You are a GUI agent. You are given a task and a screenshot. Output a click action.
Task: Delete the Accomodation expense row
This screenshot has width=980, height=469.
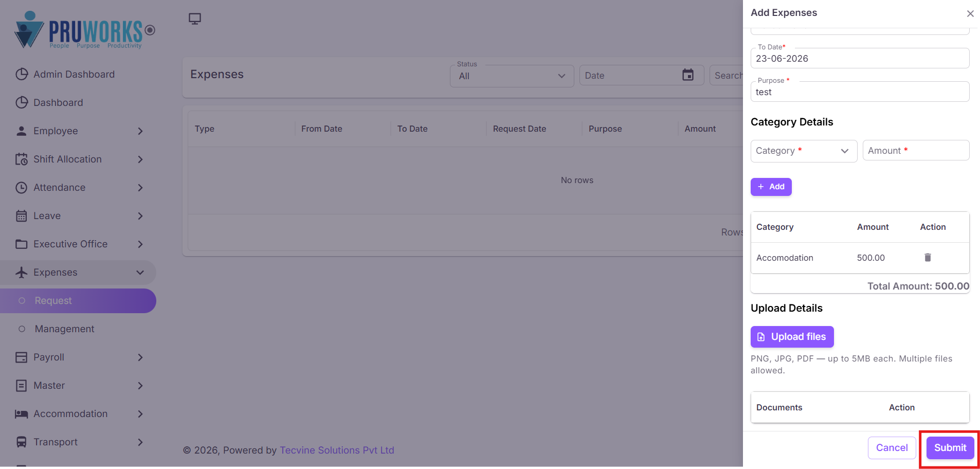pyautogui.click(x=928, y=258)
